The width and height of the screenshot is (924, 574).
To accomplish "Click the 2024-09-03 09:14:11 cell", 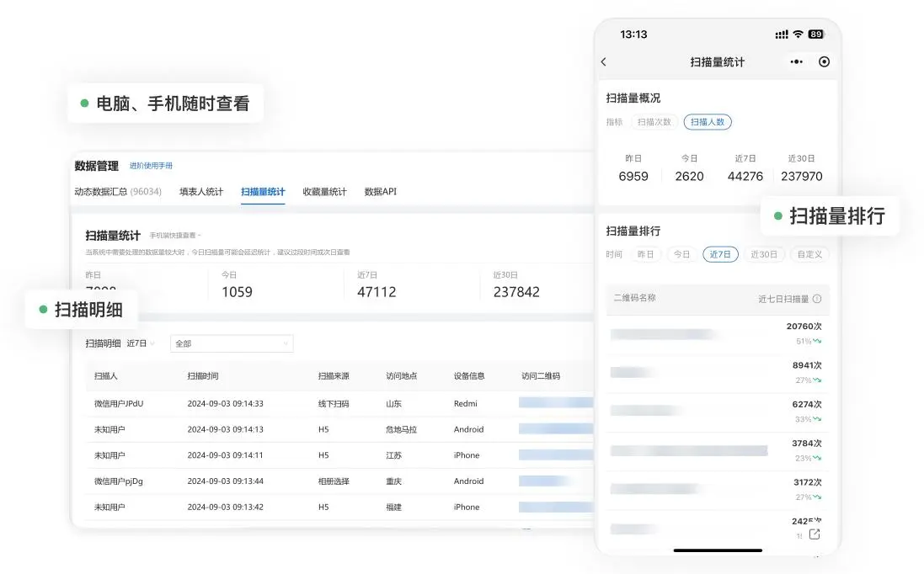I will (x=225, y=455).
